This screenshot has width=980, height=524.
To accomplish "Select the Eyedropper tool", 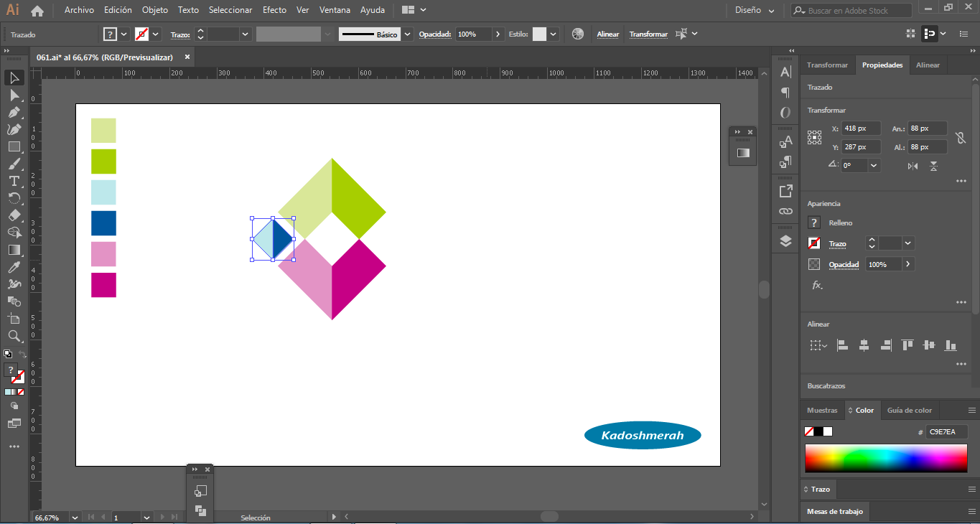I will [x=14, y=267].
